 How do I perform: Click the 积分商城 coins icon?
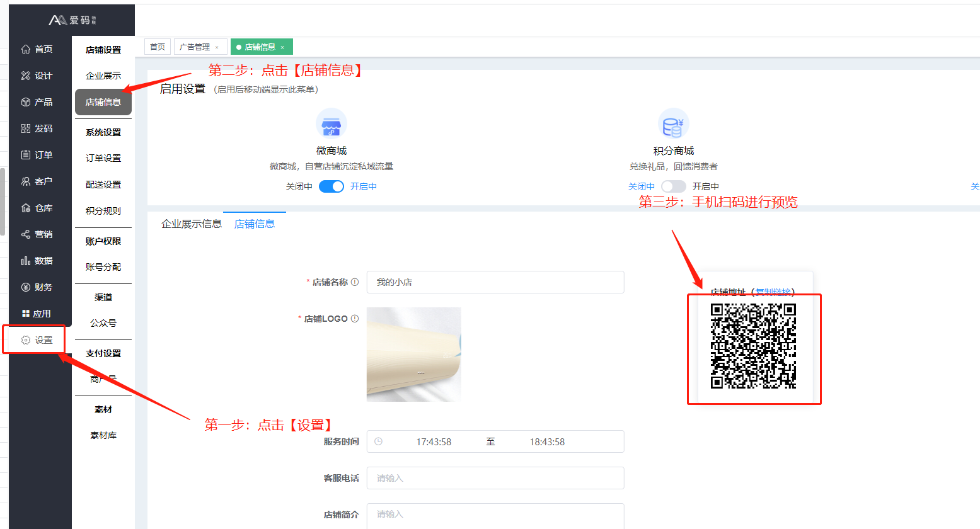(x=674, y=124)
